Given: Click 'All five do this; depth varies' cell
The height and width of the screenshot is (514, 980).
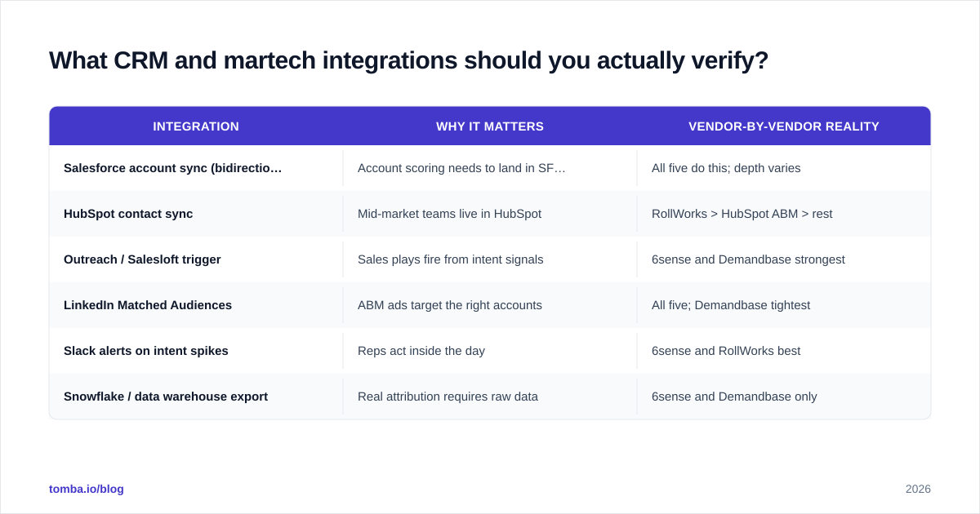Looking at the screenshot, I should (x=784, y=168).
